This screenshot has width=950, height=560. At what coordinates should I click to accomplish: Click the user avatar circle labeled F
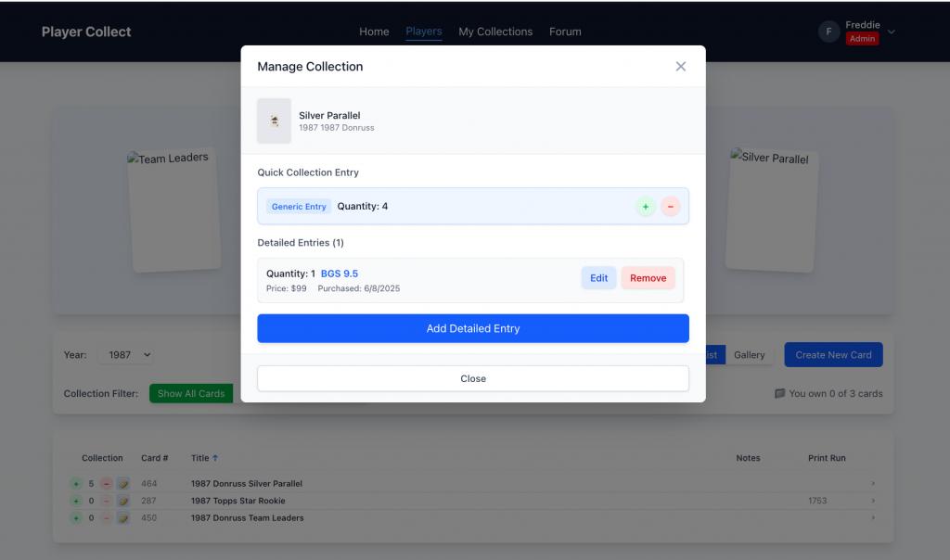[828, 32]
